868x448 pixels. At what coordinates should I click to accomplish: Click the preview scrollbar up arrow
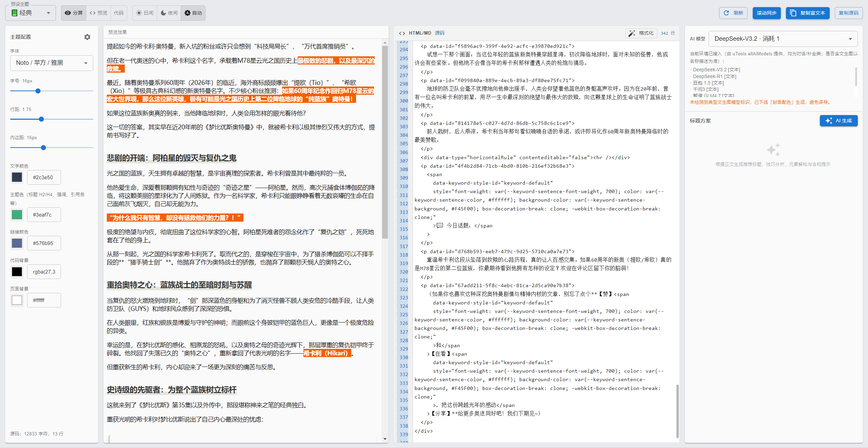[x=385, y=43]
